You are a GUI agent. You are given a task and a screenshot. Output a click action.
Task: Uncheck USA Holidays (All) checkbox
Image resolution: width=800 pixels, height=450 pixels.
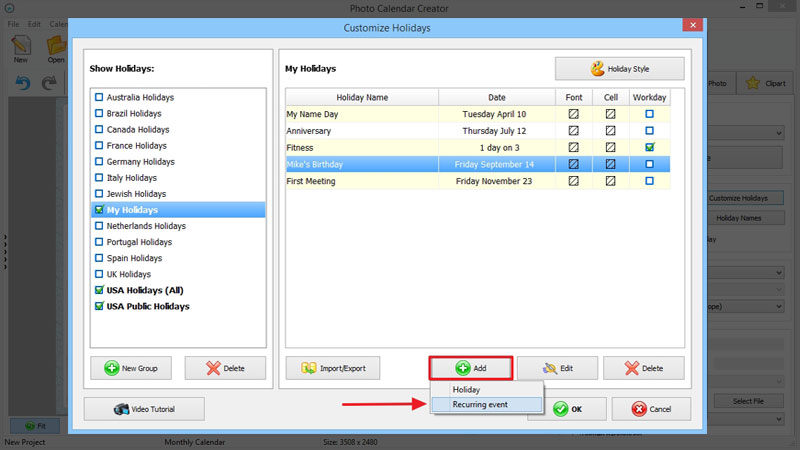99,290
